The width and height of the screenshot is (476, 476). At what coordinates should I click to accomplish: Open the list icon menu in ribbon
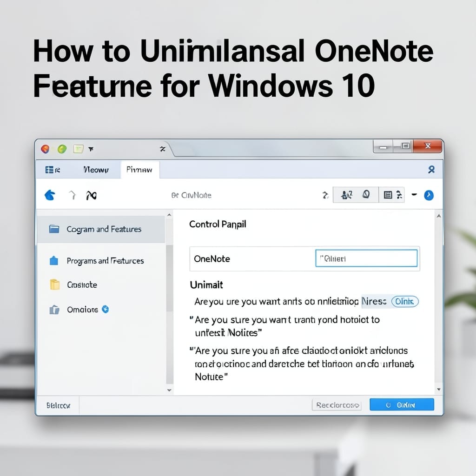[53, 170]
